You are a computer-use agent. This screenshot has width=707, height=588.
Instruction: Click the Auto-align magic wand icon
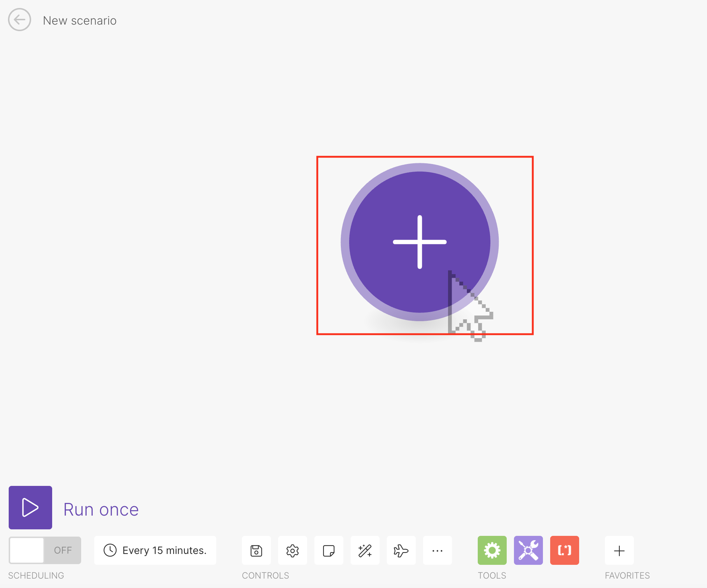pyautogui.click(x=365, y=550)
